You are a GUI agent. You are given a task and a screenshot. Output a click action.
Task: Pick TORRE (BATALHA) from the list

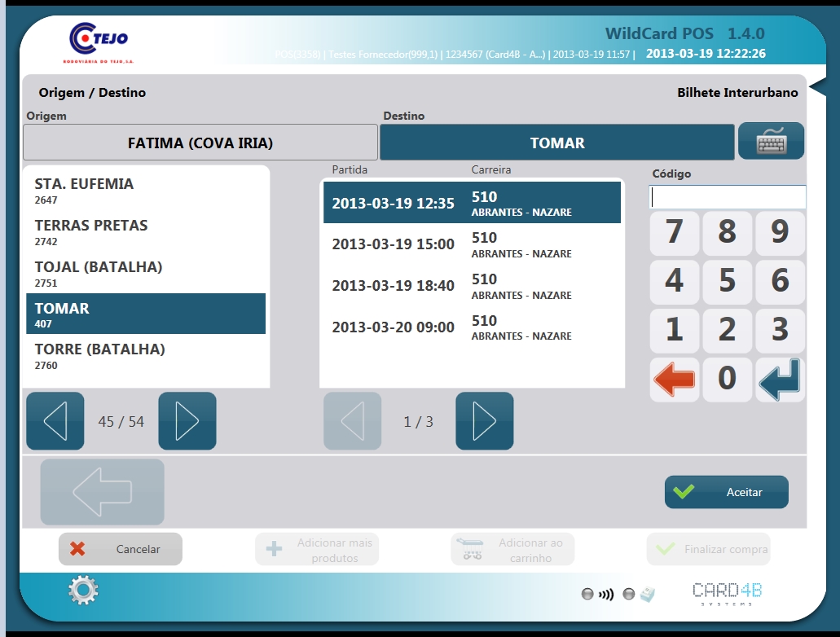point(147,356)
